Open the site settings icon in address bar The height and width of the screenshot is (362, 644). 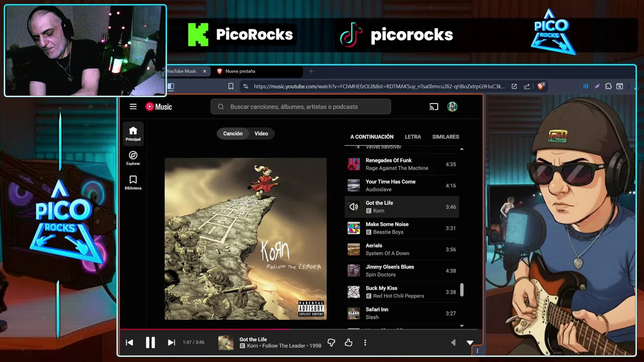pyautogui.click(x=246, y=86)
